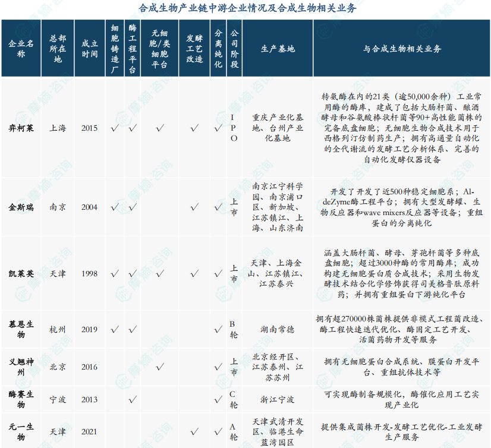Select the 发酵工艺改造 column header
The height and width of the screenshot is (448, 491).
(x=194, y=48)
